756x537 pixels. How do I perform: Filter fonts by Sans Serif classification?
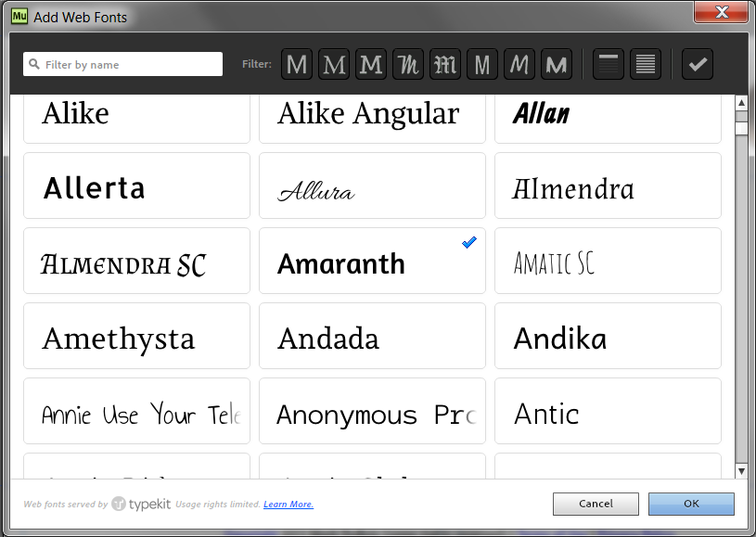click(x=297, y=64)
